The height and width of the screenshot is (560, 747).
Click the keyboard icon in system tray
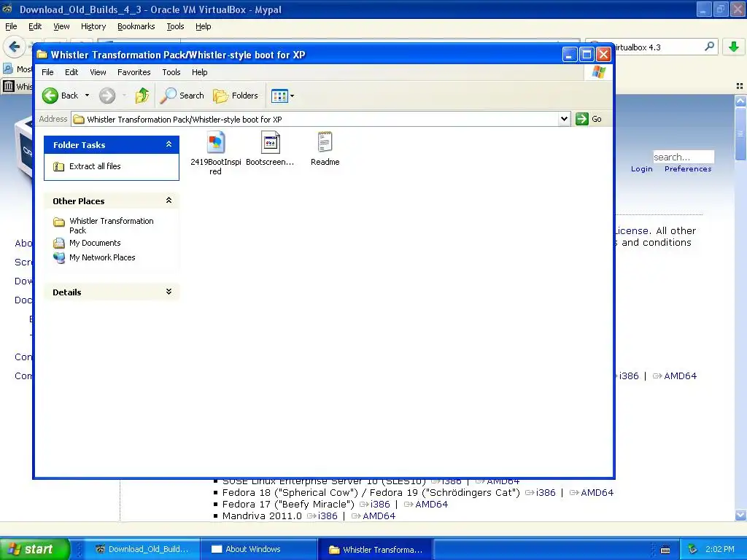(x=665, y=550)
